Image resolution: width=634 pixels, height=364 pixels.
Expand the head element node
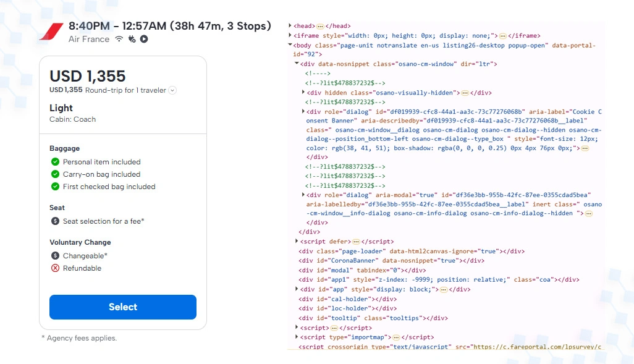coord(290,25)
